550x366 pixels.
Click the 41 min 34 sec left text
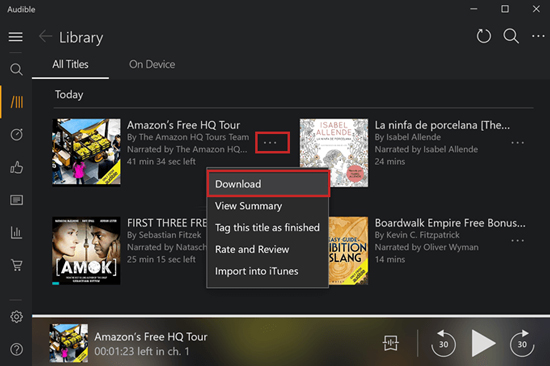(161, 161)
